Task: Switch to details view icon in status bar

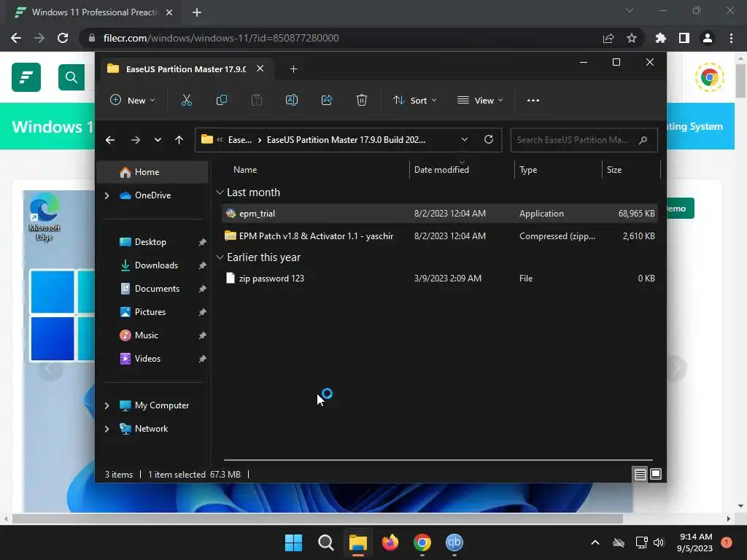Action: coord(640,474)
